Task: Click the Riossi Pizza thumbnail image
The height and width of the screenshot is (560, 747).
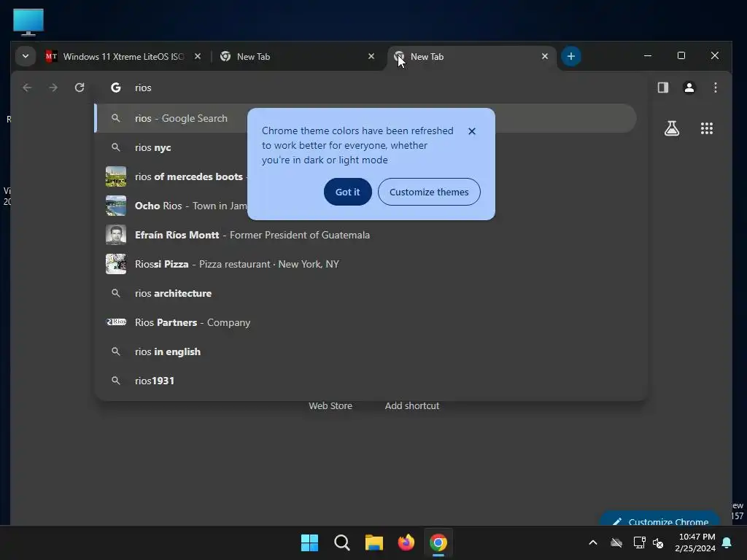Action: tap(116, 264)
